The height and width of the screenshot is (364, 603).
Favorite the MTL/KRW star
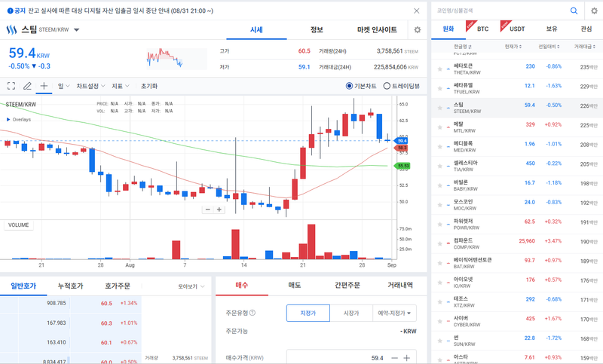click(439, 127)
